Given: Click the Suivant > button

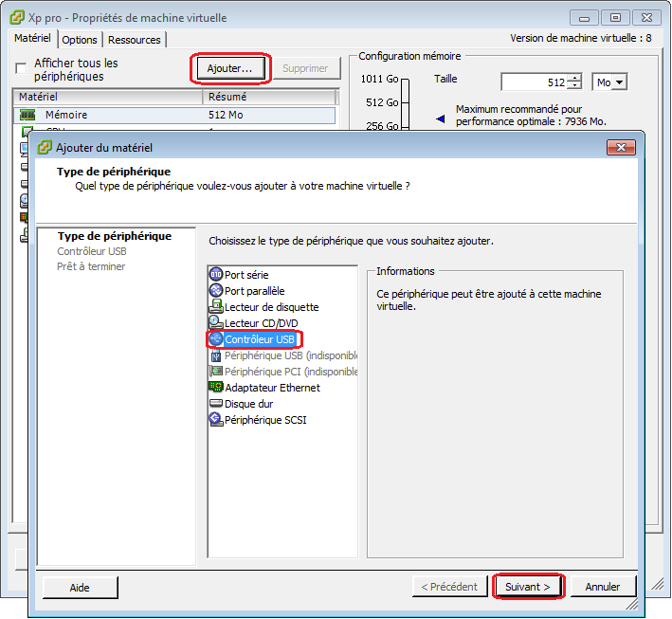Looking at the screenshot, I should [x=528, y=587].
